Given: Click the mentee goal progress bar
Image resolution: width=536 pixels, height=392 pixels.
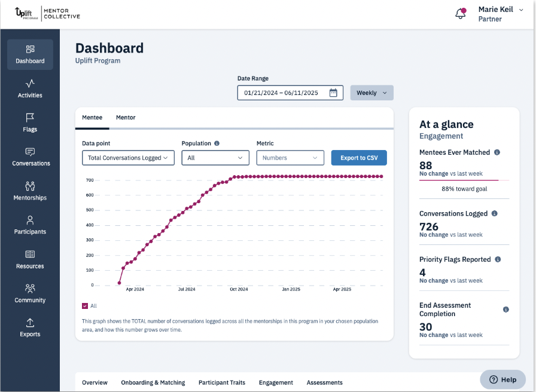Looking at the screenshot, I should [x=464, y=179].
